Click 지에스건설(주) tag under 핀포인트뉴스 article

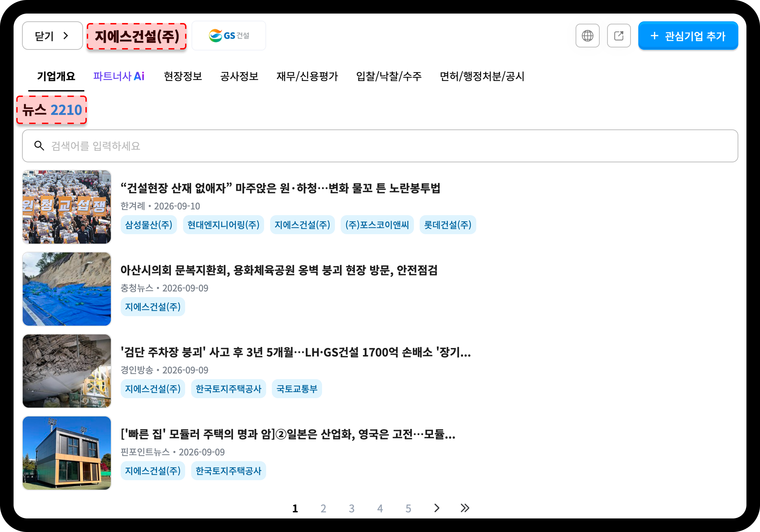coord(153,471)
